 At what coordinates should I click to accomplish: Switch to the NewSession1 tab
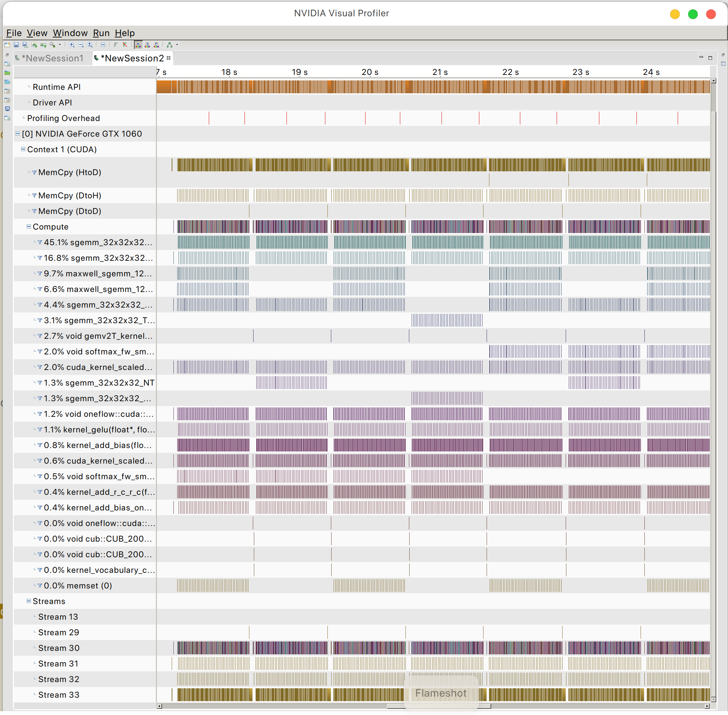coord(52,58)
